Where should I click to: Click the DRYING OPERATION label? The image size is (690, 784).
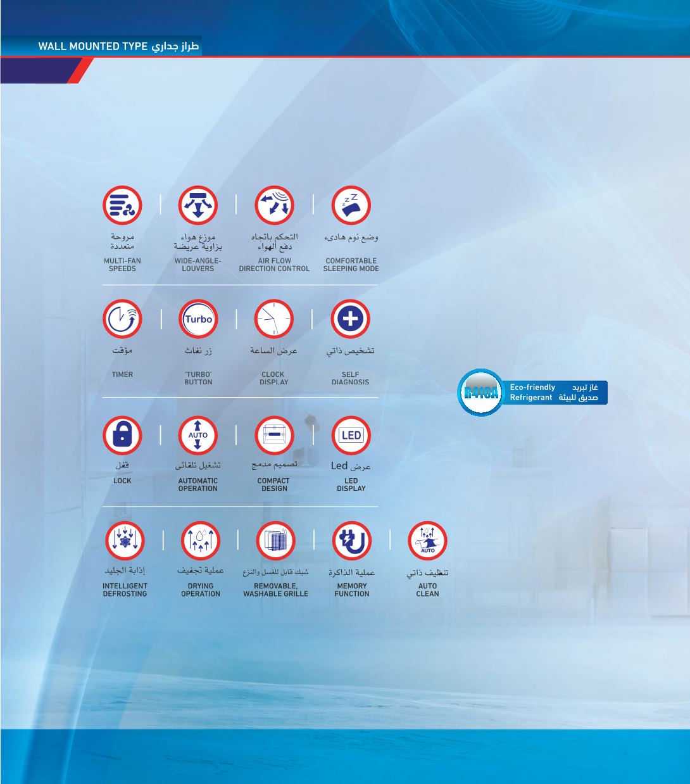pyautogui.click(x=200, y=590)
